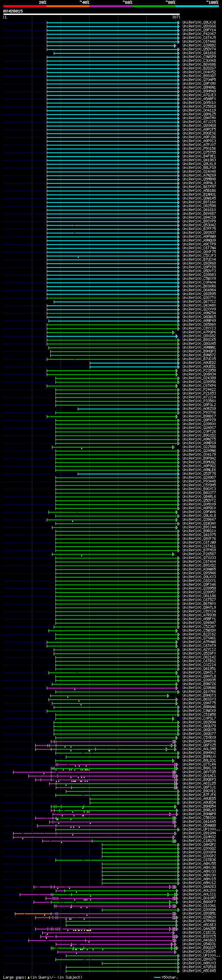This screenshot has height=980, width=222.
Task: Select hit label UniRef100_Q0MX09
Action: tap(199, 504)
